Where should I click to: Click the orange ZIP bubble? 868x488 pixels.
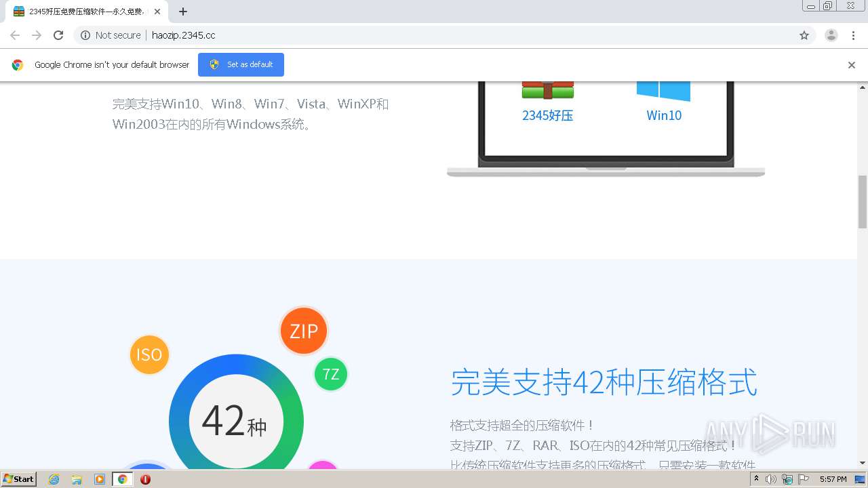click(x=304, y=331)
